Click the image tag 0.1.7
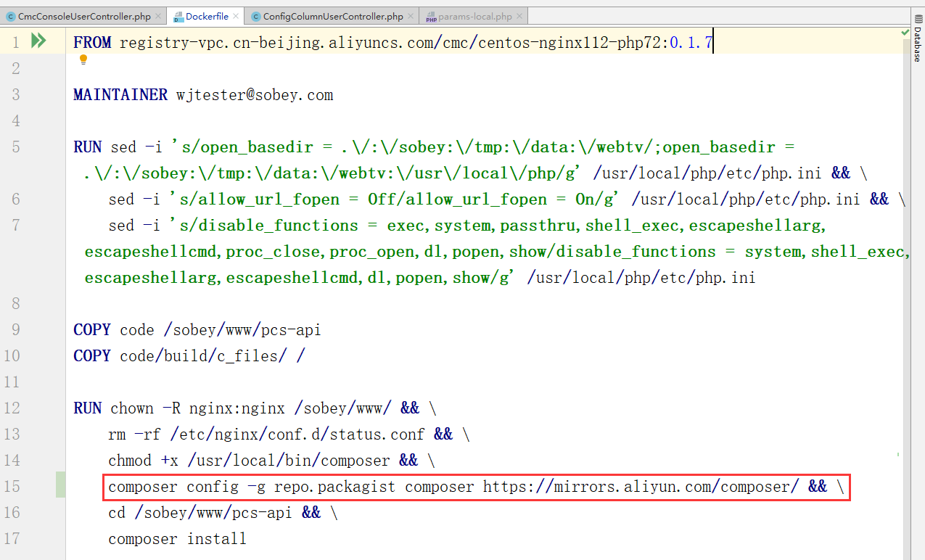This screenshot has height=560, width=925. 691,43
